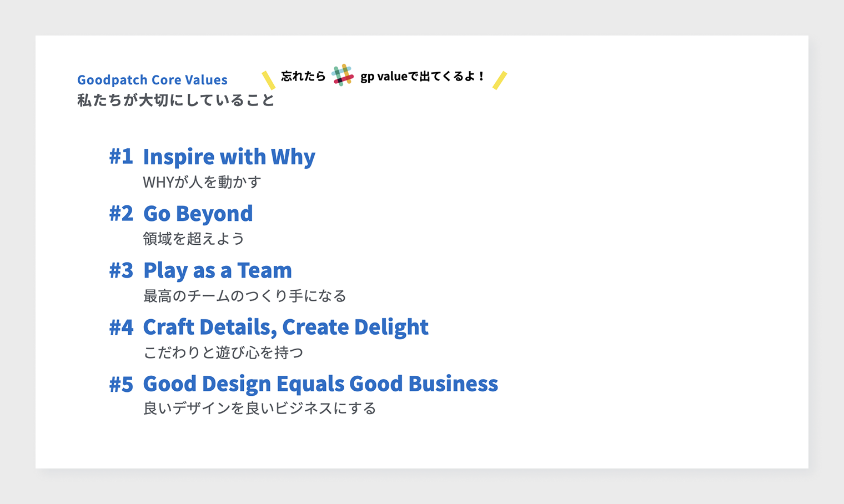This screenshot has height=504, width=844.
Task: Select the "gp valueで出てくるよ！" text
Action: [423, 76]
